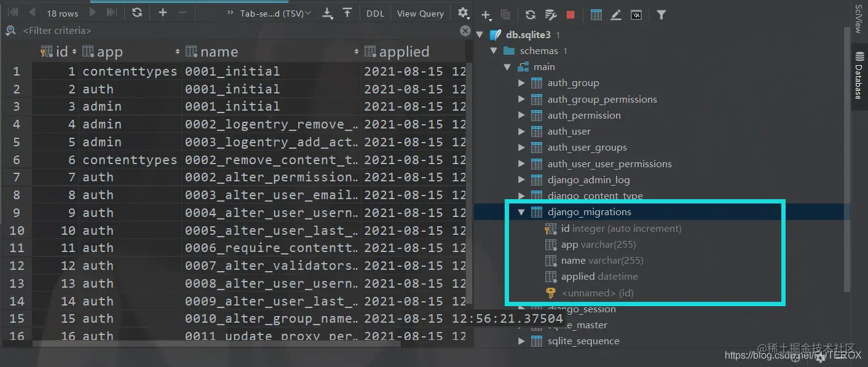The width and height of the screenshot is (868, 367).
Task: Click the duplicate data source icon
Action: [505, 15]
